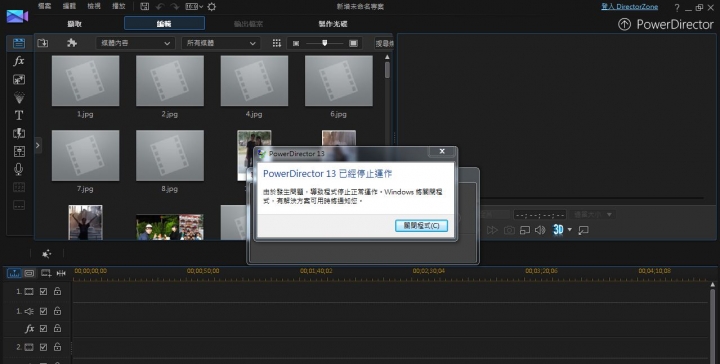Viewport: 720px width, 364px height.
Task: Open the 所有媒體 filter dropdown
Action: point(221,43)
